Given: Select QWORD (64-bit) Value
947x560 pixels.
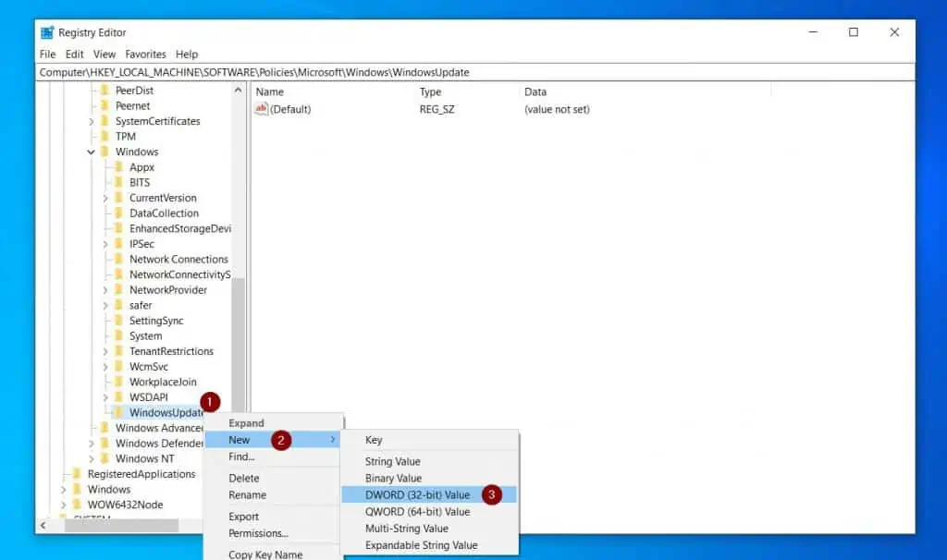Looking at the screenshot, I should pos(429,512).
